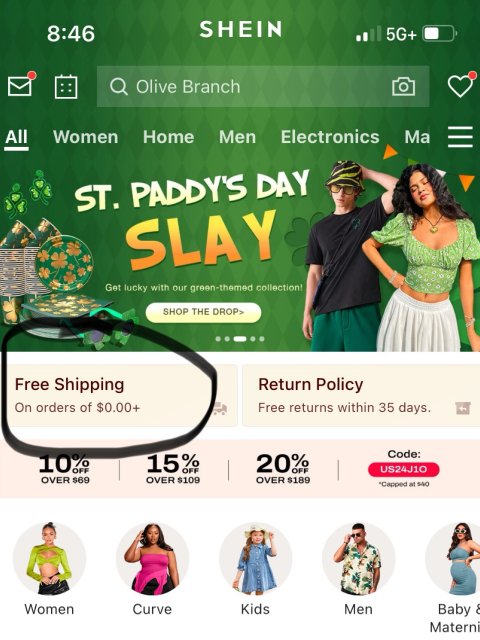Tap the banner carousel page dots
Viewport: 480px width, 640px height.
[x=240, y=339]
